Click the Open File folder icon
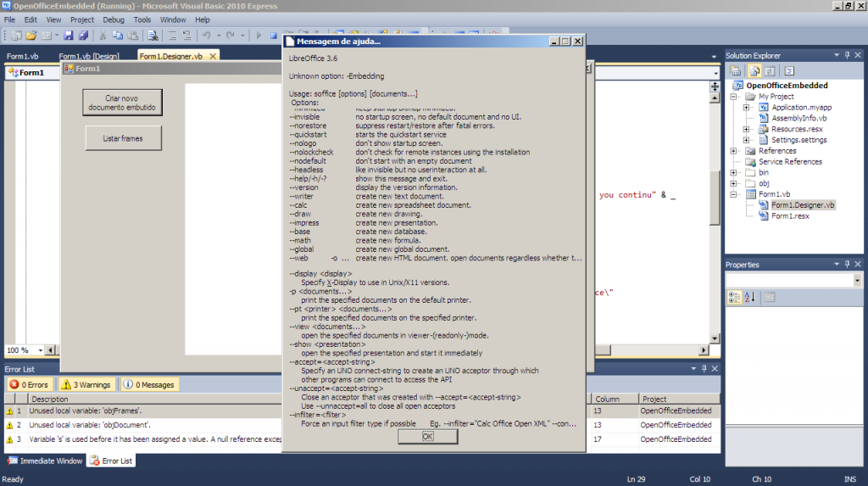 [x=31, y=36]
